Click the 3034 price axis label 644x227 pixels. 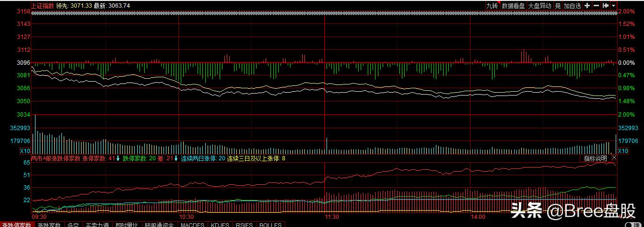coord(23,115)
